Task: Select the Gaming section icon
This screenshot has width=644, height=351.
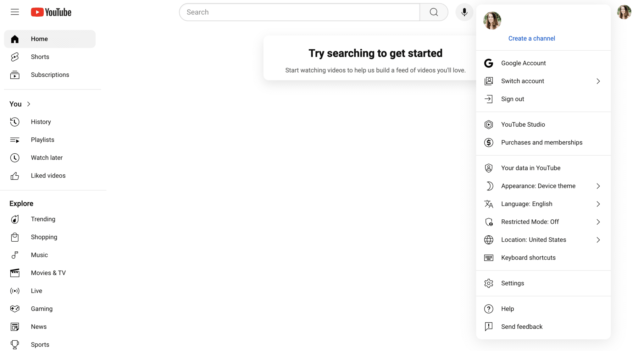Action: 15,309
